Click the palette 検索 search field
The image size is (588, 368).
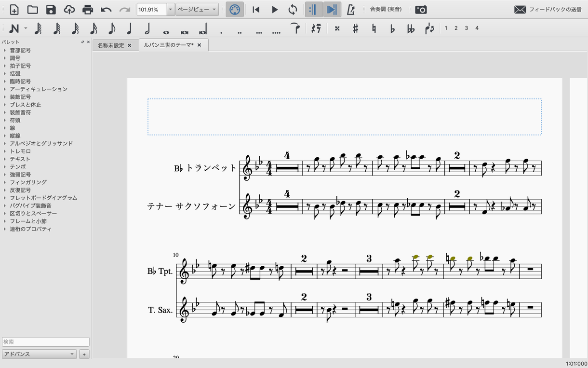click(45, 341)
